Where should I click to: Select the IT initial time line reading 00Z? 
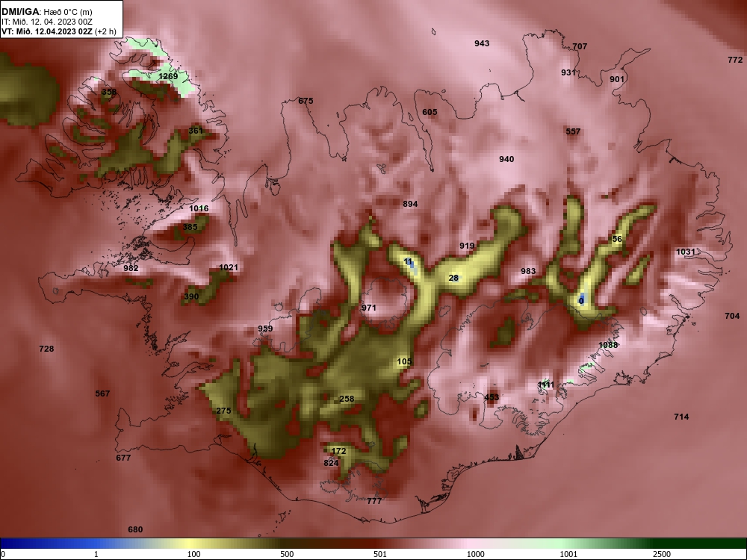46,22
